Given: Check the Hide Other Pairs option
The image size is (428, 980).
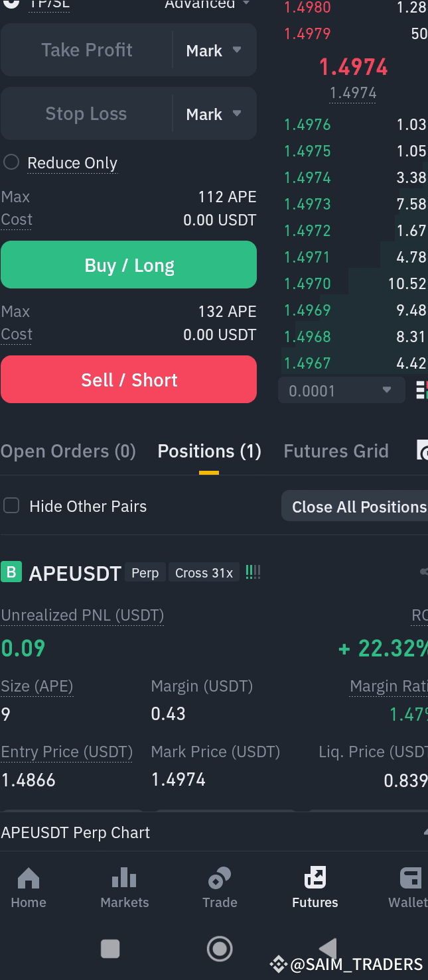Looking at the screenshot, I should tap(11, 505).
